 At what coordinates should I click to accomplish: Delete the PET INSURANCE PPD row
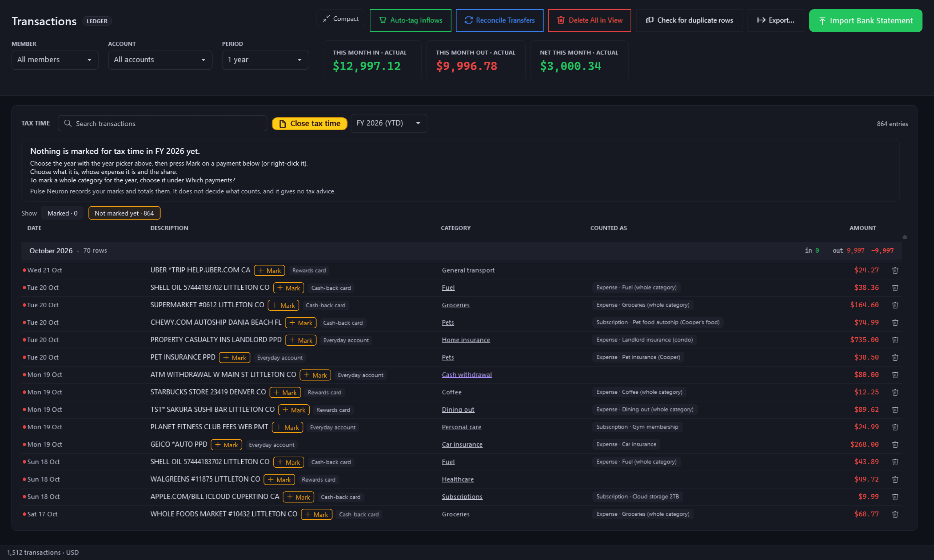coord(895,357)
